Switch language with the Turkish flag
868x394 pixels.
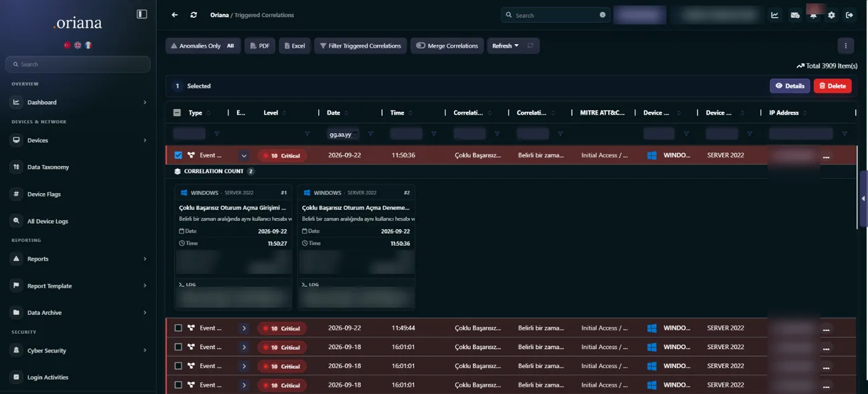(x=67, y=45)
